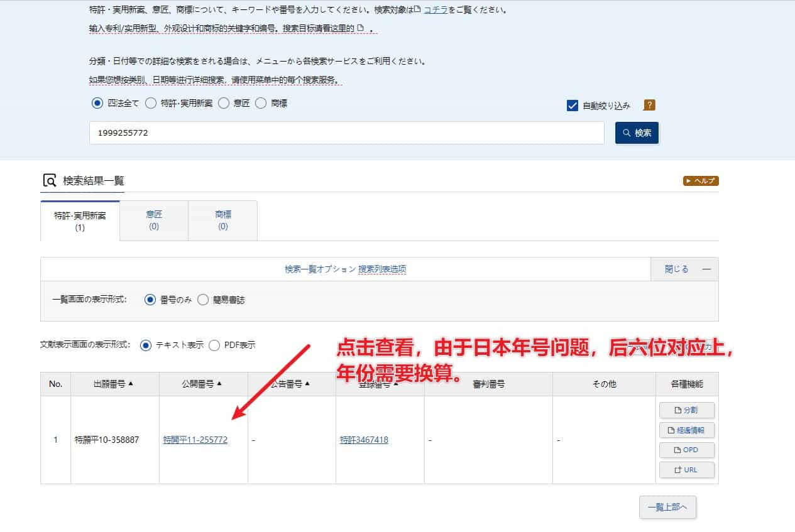
Task: Click the 分割 function button
Action: pyautogui.click(x=686, y=410)
